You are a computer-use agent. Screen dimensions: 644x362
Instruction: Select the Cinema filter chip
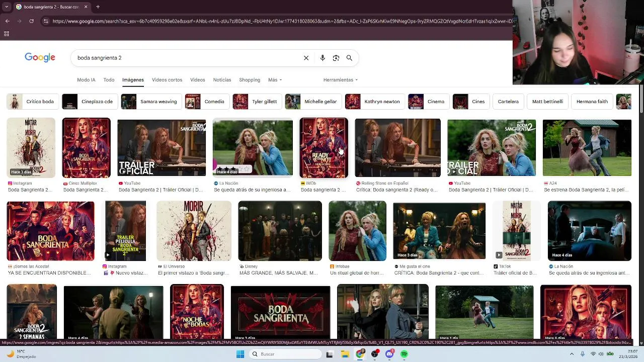(428, 102)
